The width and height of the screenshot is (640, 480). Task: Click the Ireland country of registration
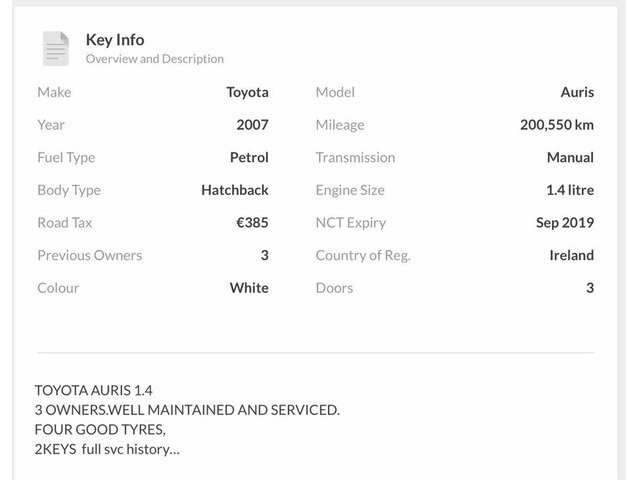click(x=571, y=255)
